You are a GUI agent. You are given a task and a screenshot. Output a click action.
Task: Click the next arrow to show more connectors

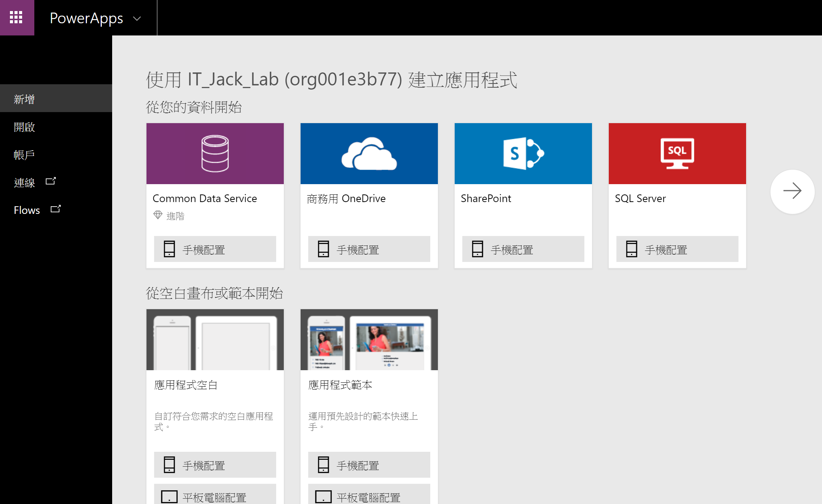[792, 191]
